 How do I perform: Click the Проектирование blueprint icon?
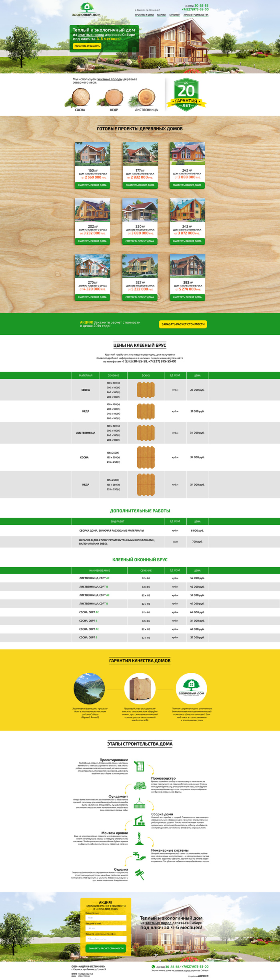139,766
